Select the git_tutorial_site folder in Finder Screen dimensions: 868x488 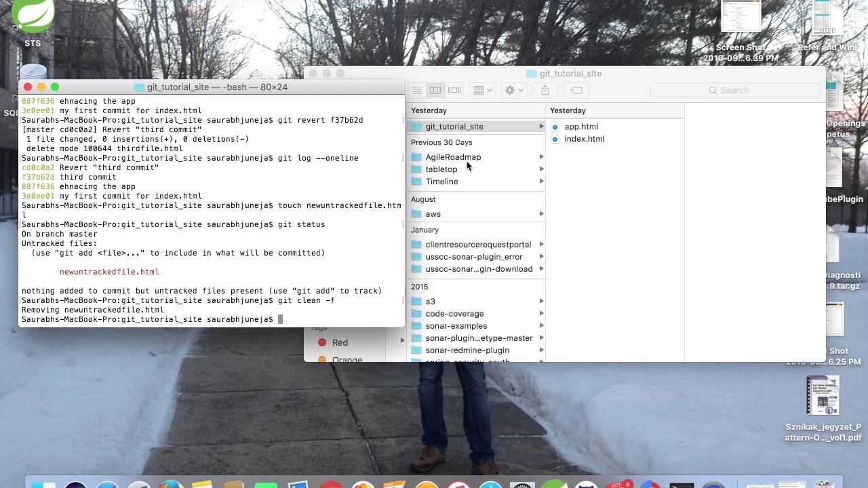pos(476,127)
